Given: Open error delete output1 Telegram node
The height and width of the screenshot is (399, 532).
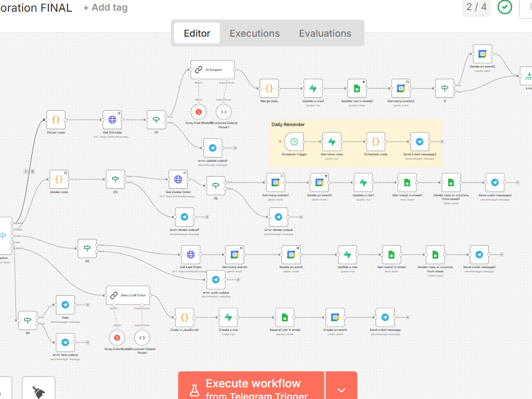Looking at the screenshot, I should [x=185, y=217].
